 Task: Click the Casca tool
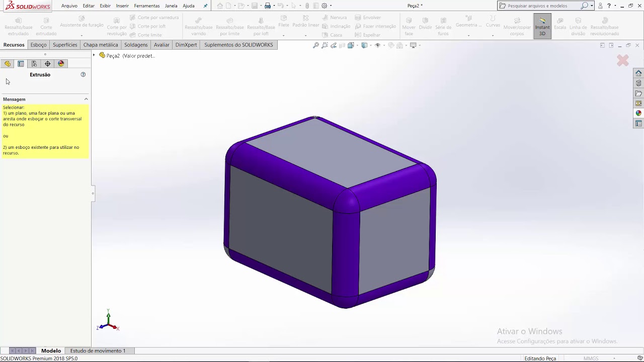[332, 35]
